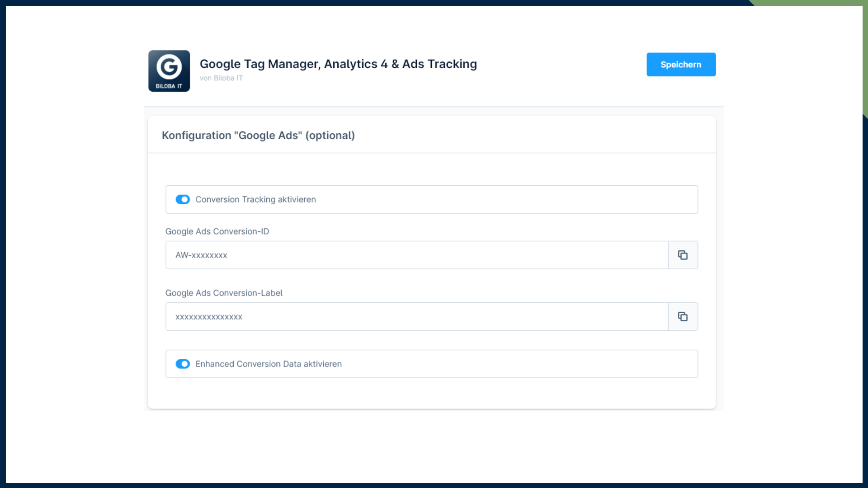868x488 pixels.
Task: Click the 'Google Ads Conversion-ID' label
Action: (x=217, y=231)
